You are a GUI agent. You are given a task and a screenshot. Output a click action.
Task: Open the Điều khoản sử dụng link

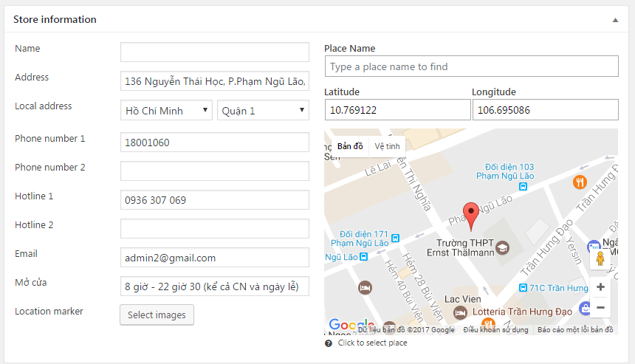tap(495, 330)
